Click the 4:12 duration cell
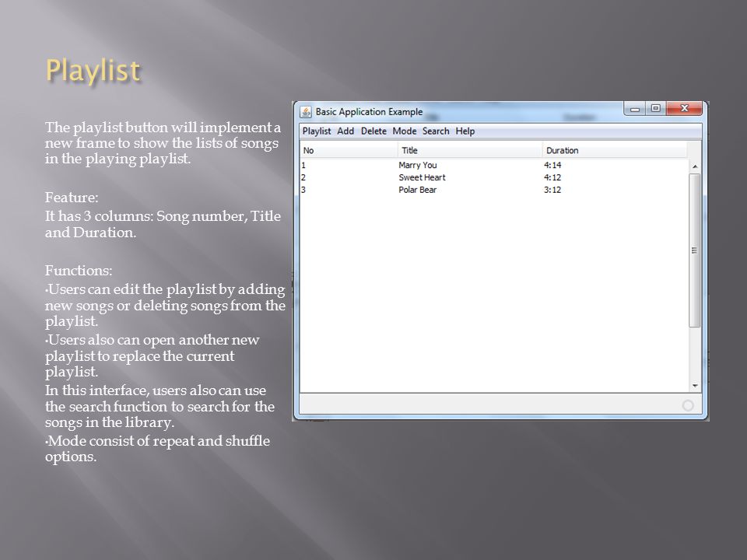This screenshot has width=747, height=560. coord(552,177)
